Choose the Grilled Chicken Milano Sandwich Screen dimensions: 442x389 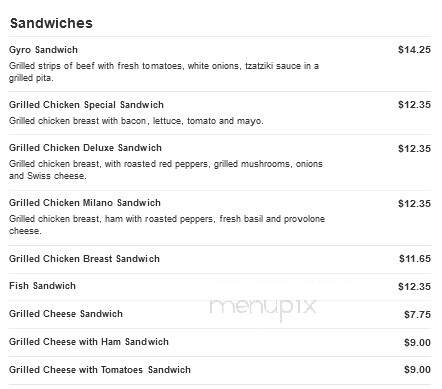coord(85,203)
